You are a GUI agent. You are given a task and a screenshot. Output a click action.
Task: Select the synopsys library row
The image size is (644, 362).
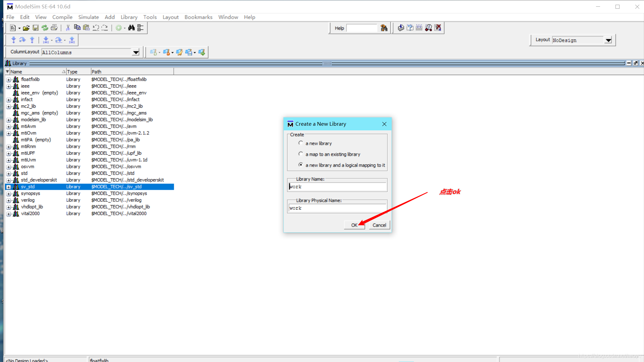[90, 193]
